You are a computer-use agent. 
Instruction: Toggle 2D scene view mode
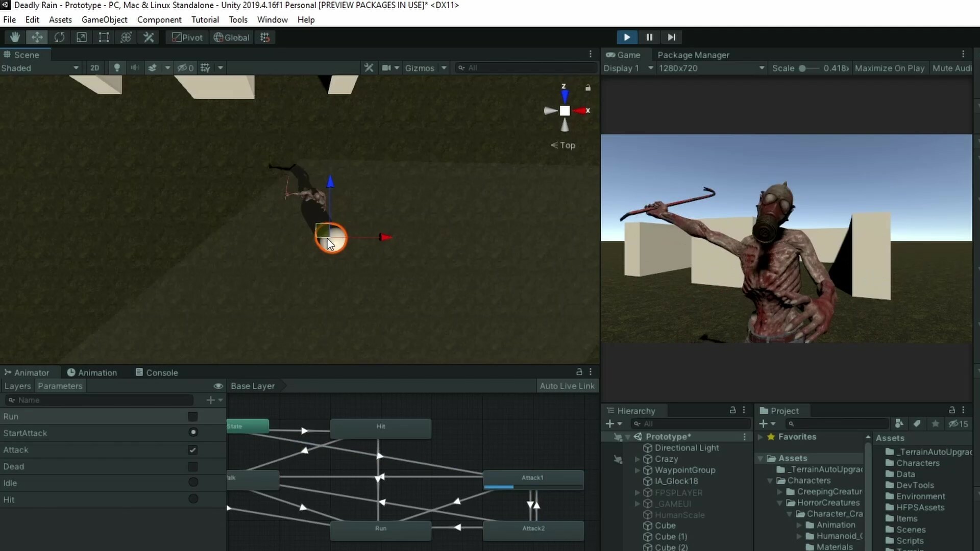tap(94, 68)
